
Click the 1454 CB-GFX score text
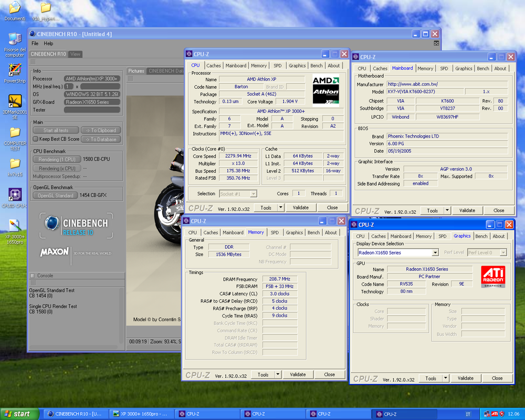pos(93,195)
